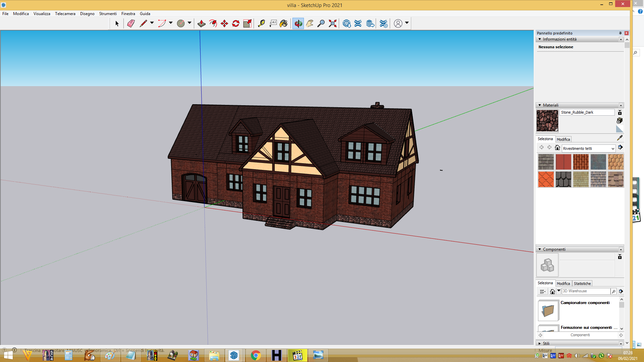Image resolution: width=644 pixels, height=362 pixels.
Task: Open the Telecamera menu
Action: click(65, 14)
